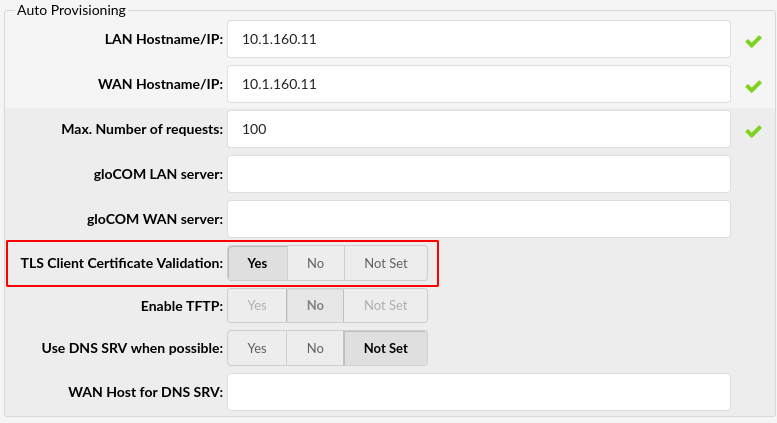Image resolution: width=777 pixels, height=423 pixels.
Task: Click checkmark next to Max. Number of requests
Action: click(x=753, y=131)
